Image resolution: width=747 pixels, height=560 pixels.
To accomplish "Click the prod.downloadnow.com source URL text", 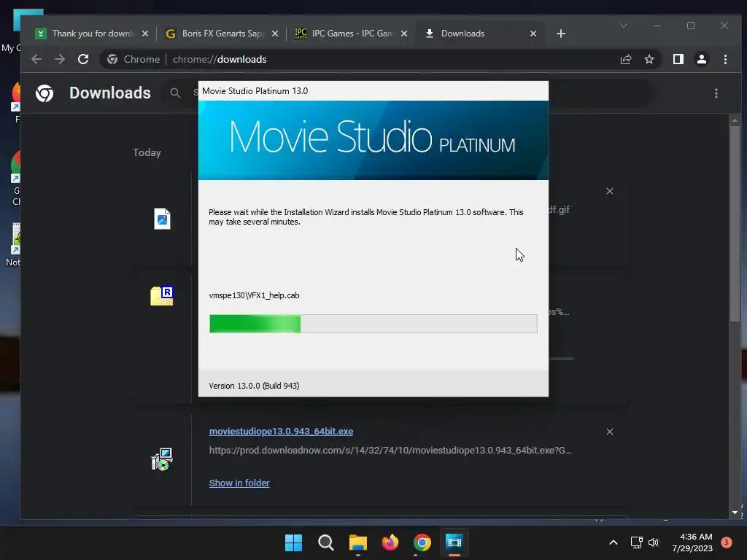I will pos(390,450).
